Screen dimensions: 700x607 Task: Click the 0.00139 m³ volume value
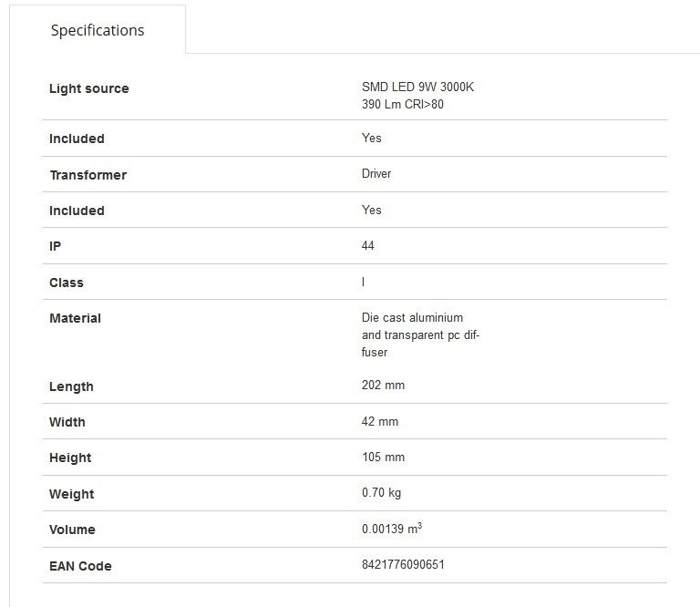coord(391,529)
